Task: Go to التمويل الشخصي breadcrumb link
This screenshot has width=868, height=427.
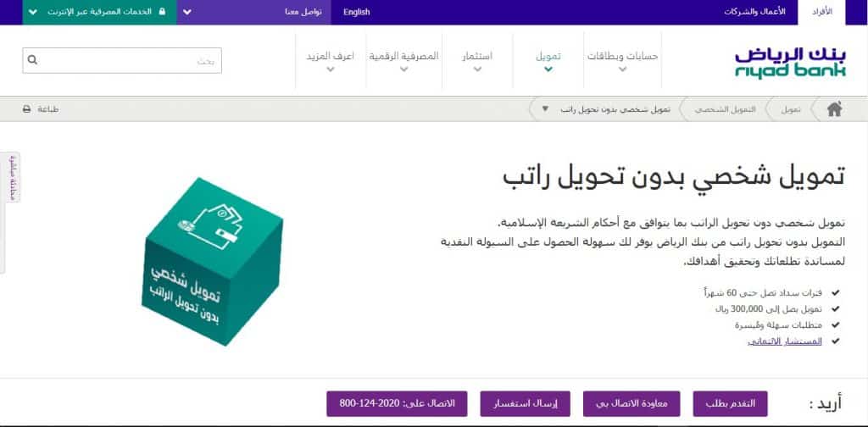Action: [x=726, y=109]
